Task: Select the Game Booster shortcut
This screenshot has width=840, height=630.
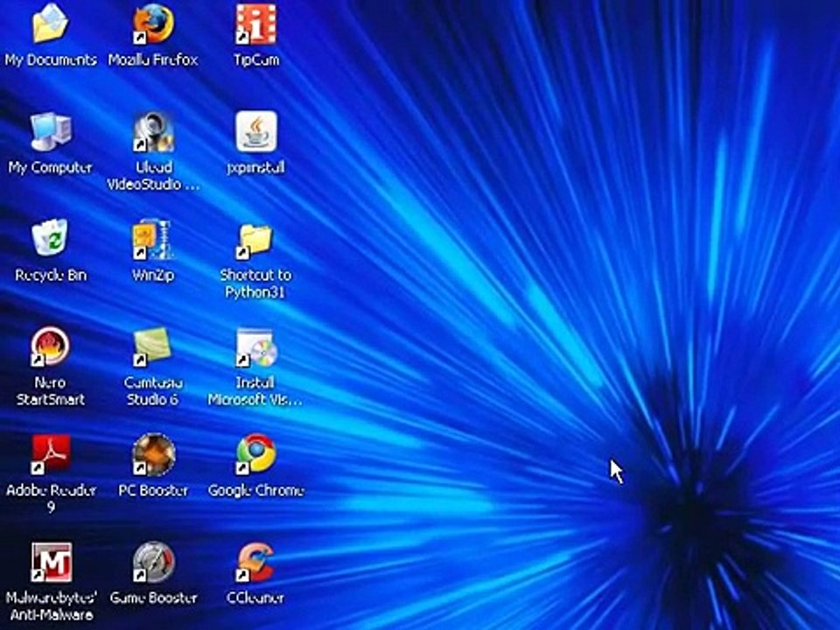Action: (153, 563)
